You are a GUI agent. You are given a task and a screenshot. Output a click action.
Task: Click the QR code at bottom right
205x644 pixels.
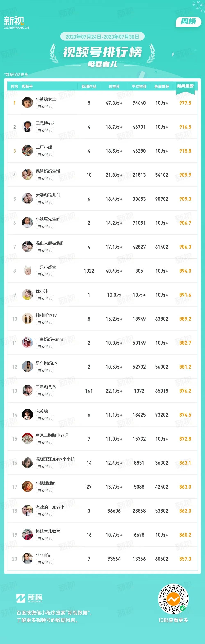(173, 599)
